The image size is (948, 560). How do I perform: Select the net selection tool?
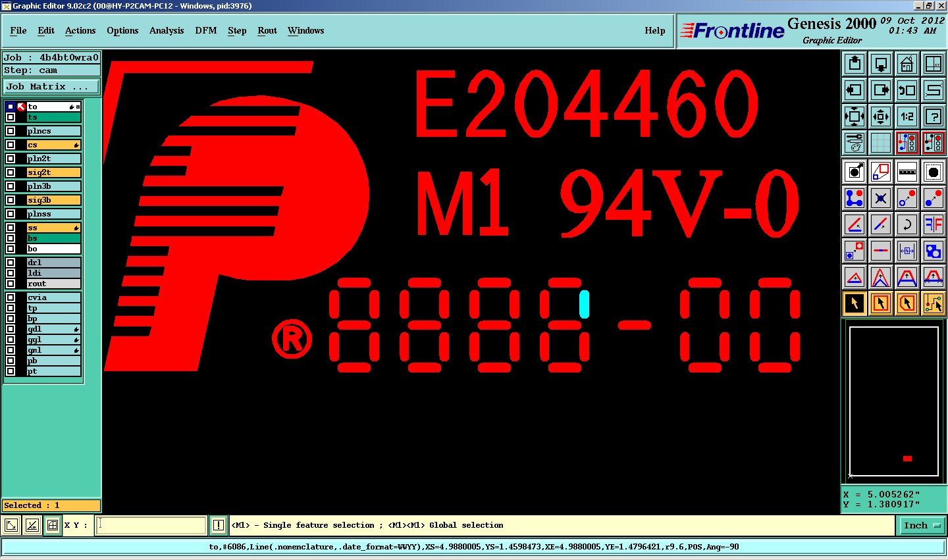[934, 303]
